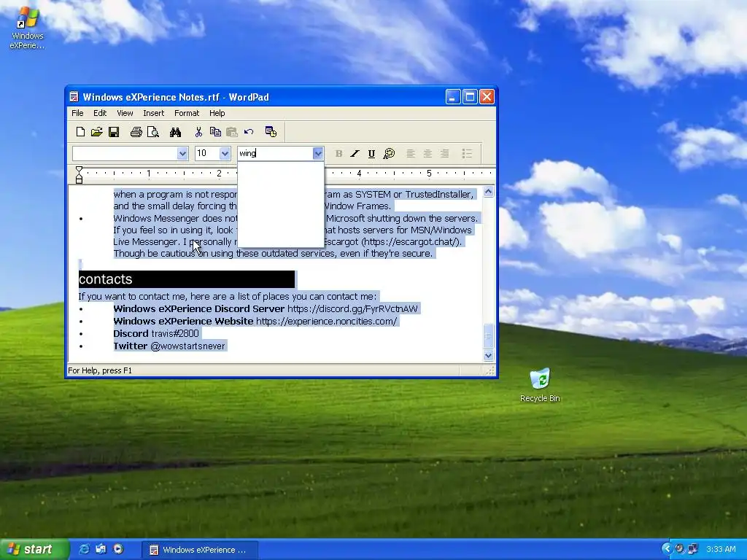Center align the text

pyautogui.click(x=427, y=153)
